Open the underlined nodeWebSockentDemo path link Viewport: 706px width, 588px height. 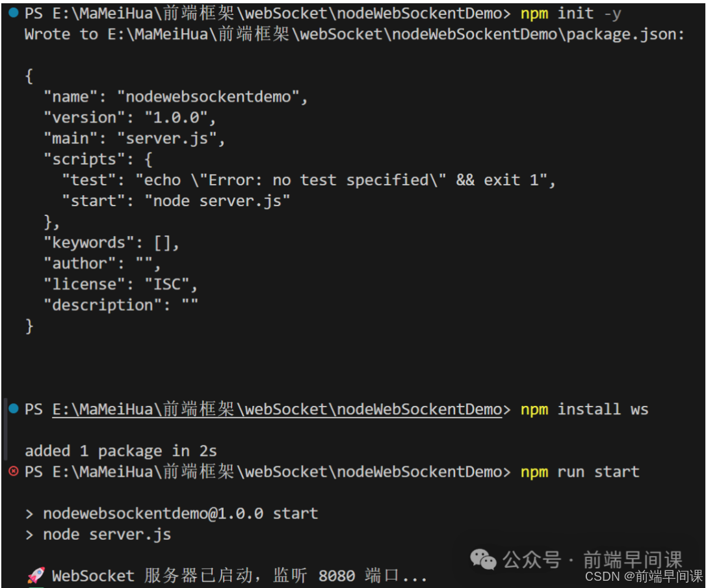click(x=277, y=409)
